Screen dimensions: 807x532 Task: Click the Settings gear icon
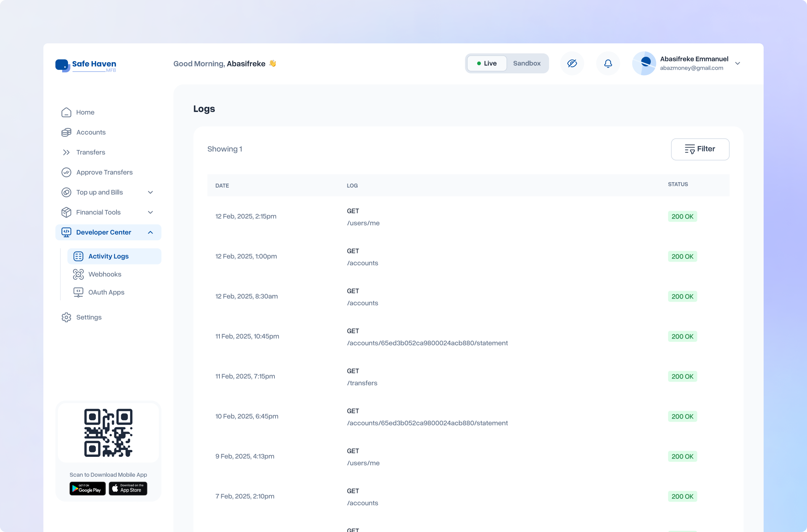click(x=67, y=317)
